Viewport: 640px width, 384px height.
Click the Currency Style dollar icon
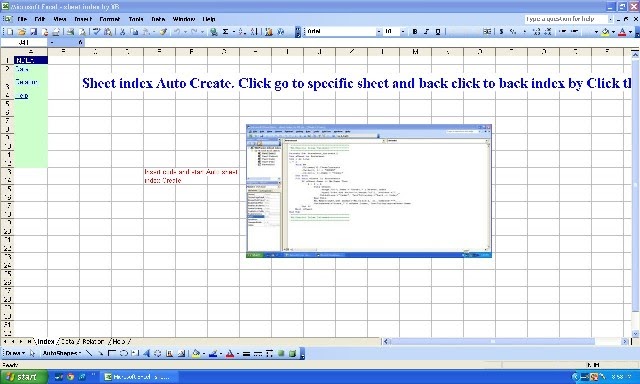501,31
